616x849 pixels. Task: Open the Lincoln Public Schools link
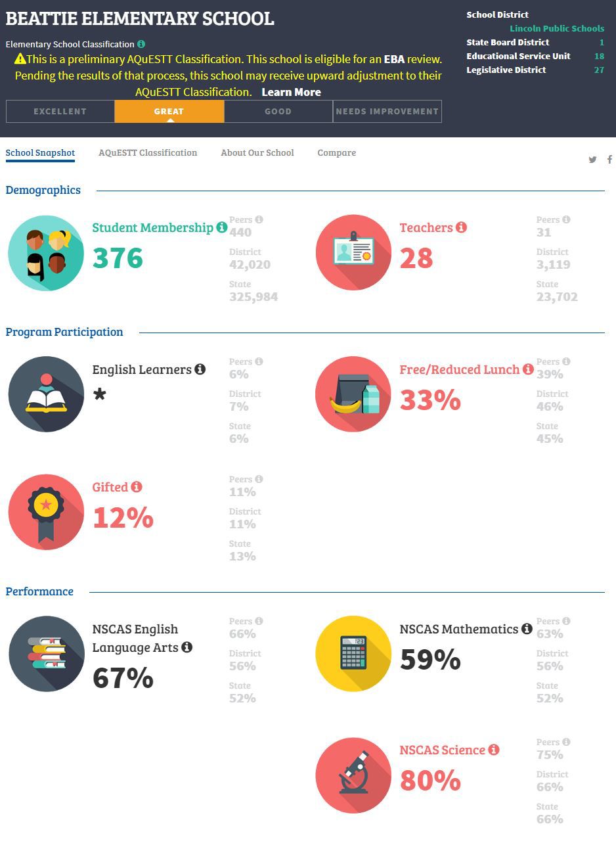(x=557, y=28)
